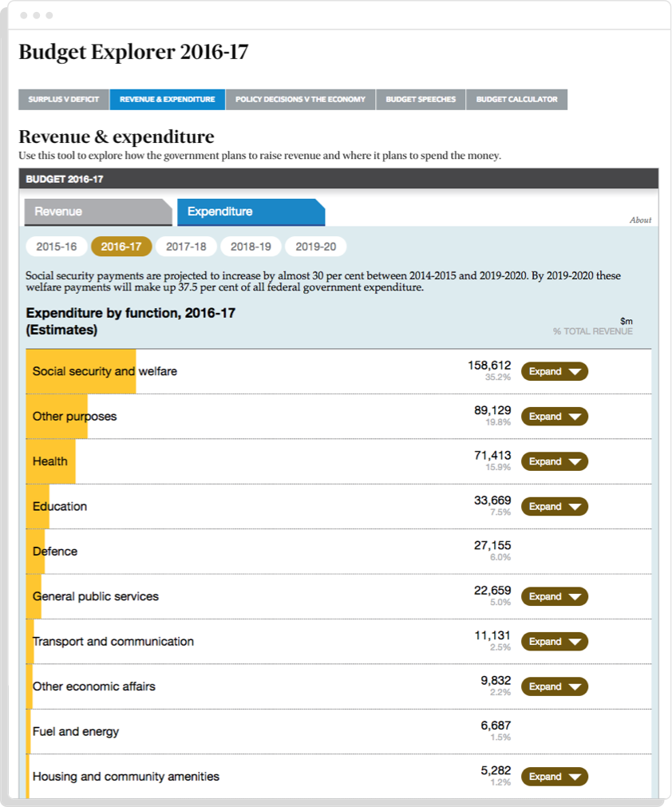Switch to the Revenue tab
Viewport: 672px width, 807px height.
96,212
